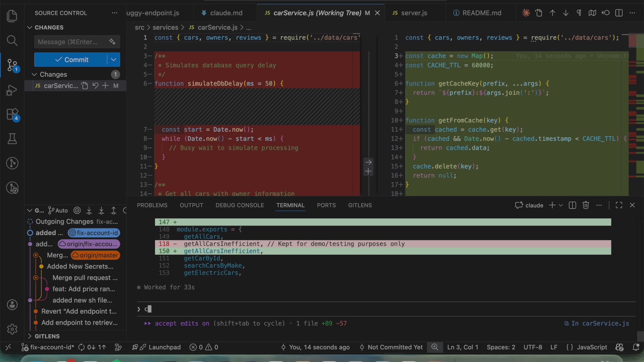Switch to the README.md tab

coord(482,13)
